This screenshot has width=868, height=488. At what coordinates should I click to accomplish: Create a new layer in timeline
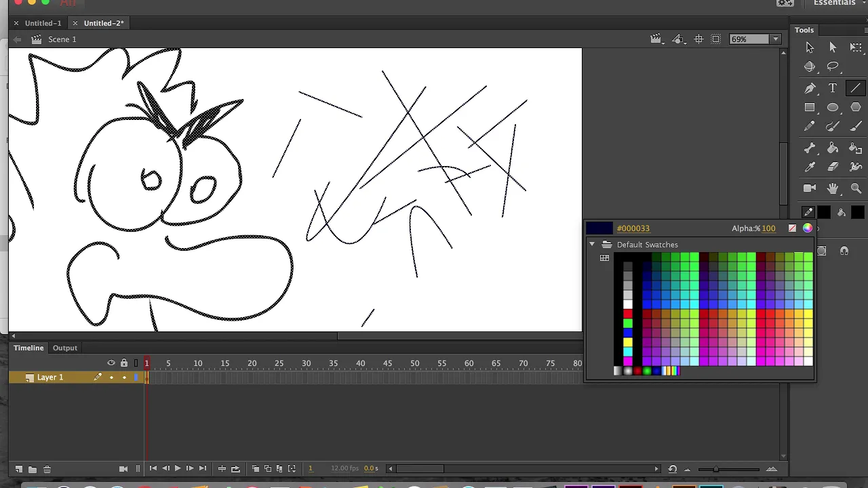pyautogui.click(x=19, y=469)
